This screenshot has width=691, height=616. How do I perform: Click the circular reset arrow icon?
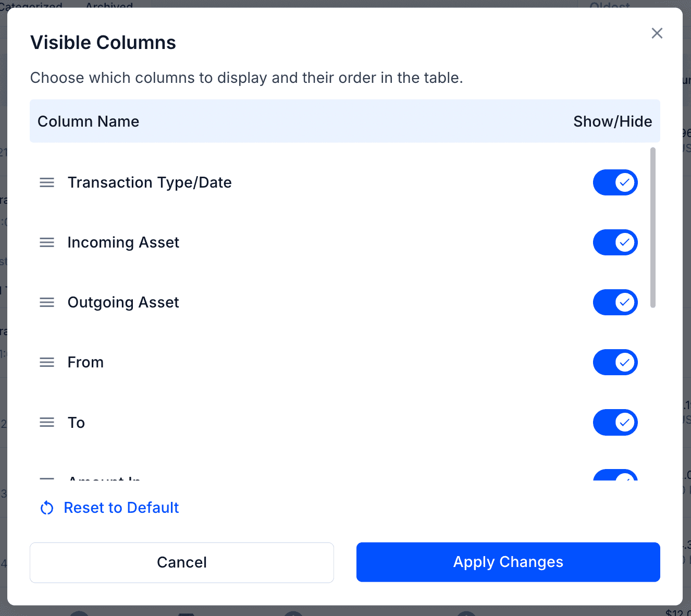click(x=46, y=507)
